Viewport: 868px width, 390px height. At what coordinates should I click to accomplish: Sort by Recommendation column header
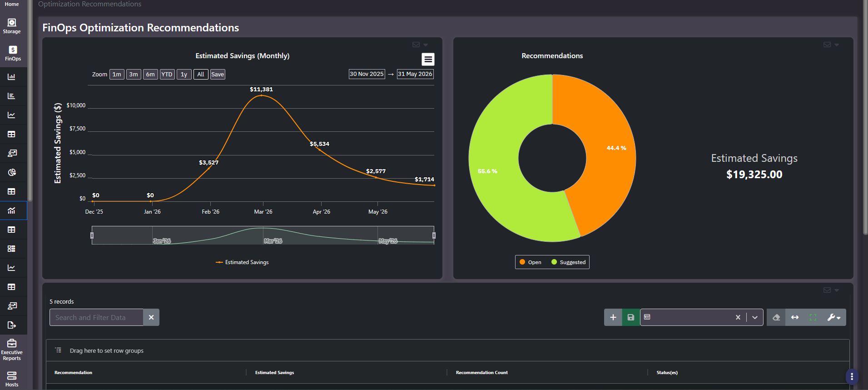[x=73, y=373]
